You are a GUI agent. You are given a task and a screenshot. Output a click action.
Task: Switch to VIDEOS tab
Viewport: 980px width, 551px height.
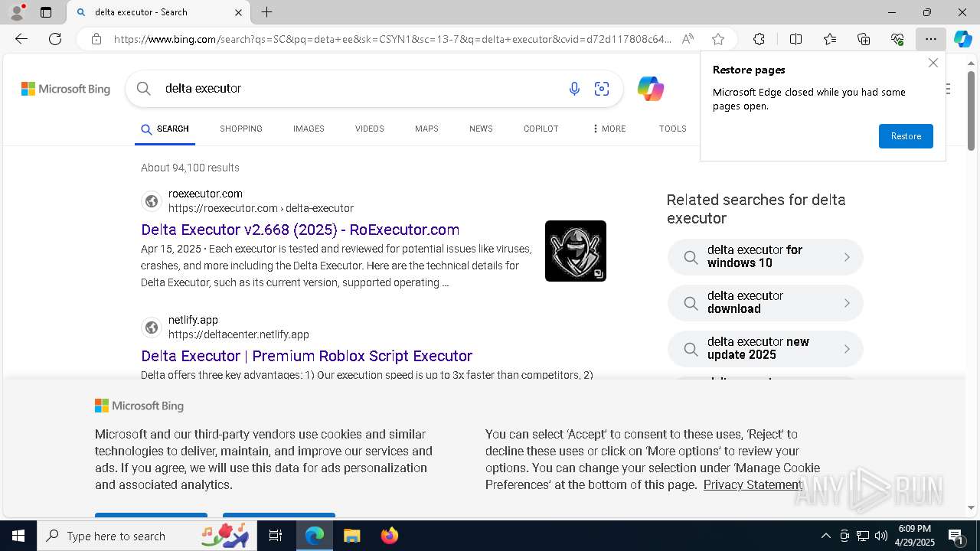[x=370, y=129]
